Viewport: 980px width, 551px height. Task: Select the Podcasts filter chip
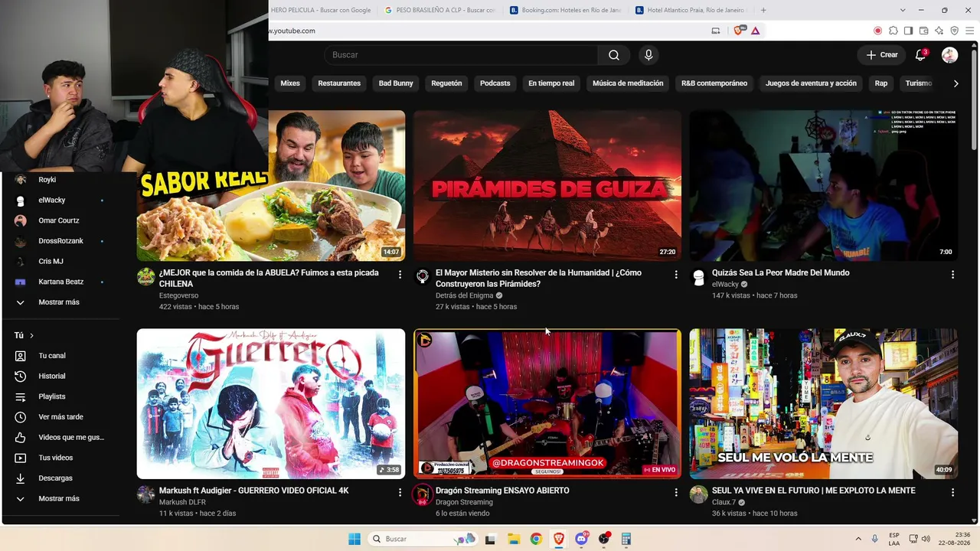coord(495,83)
